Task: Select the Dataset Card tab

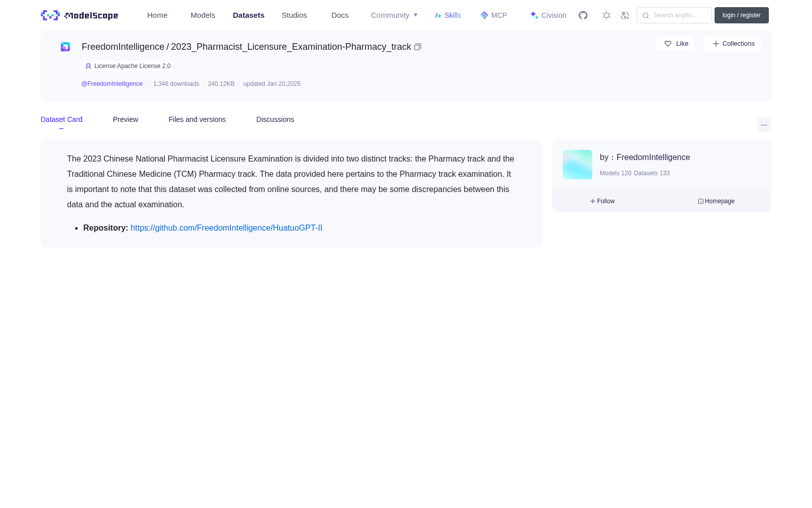Action: coord(61,119)
